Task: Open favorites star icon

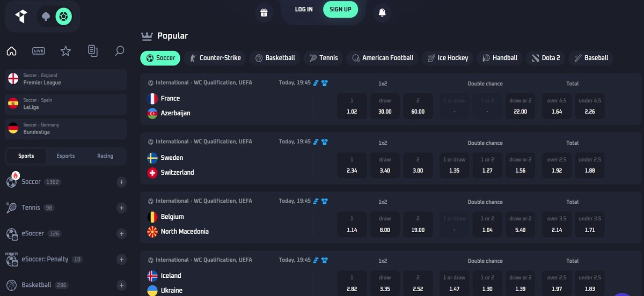Action: click(65, 51)
